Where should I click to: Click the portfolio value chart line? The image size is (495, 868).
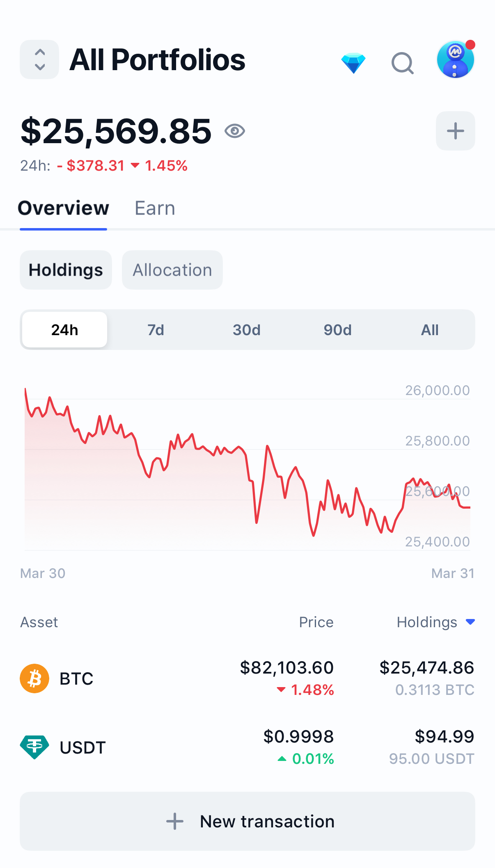pos(247,461)
